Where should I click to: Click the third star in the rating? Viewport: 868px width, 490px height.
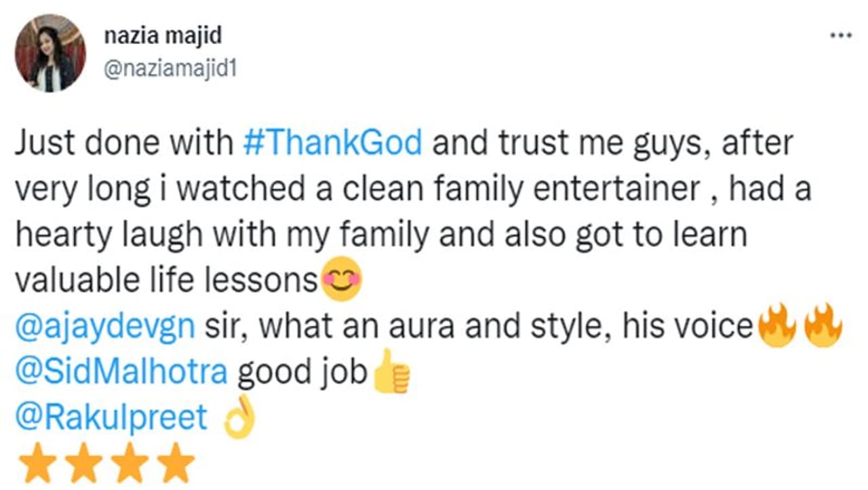[130, 463]
